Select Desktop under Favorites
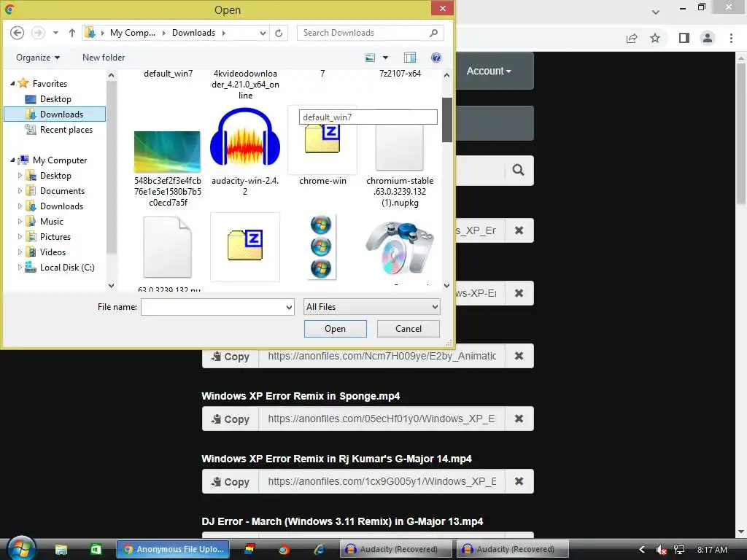Image resolution: width=747 pixels, height=560 pixels. pos(55,99)
